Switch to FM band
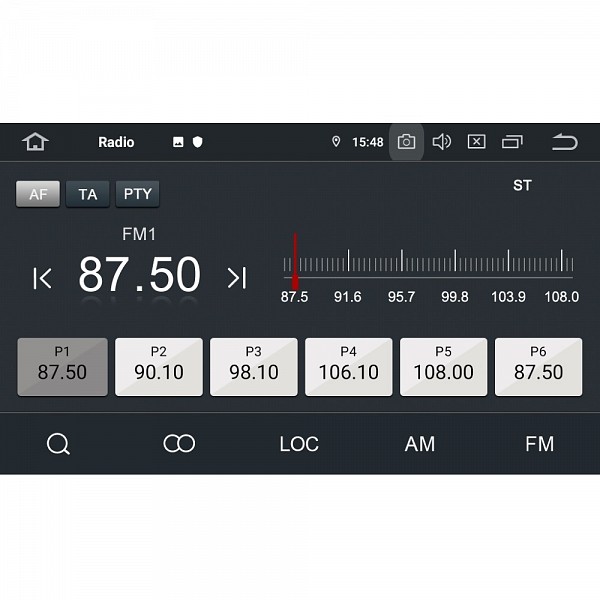The height and width of the screenshot is (600, 600). pos(539,444)
